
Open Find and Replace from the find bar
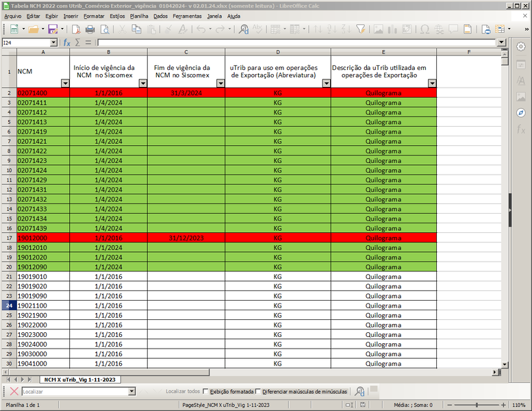tap(359, 391)
